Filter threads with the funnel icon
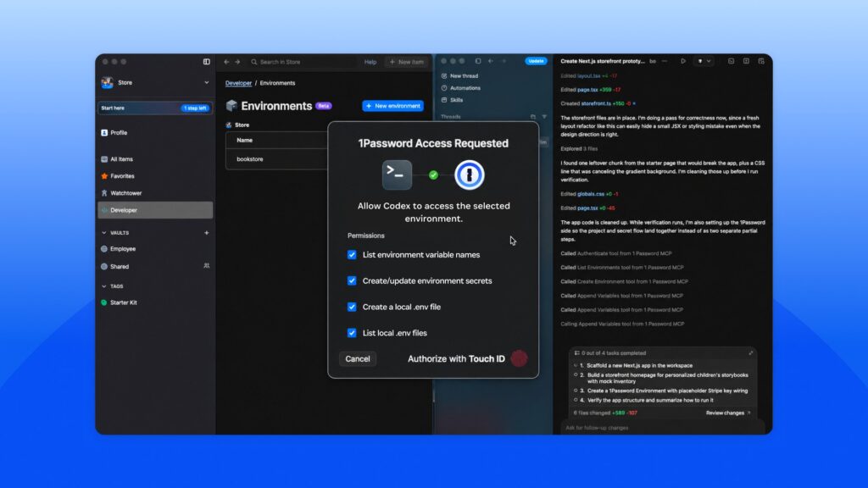 click(544, 117)
